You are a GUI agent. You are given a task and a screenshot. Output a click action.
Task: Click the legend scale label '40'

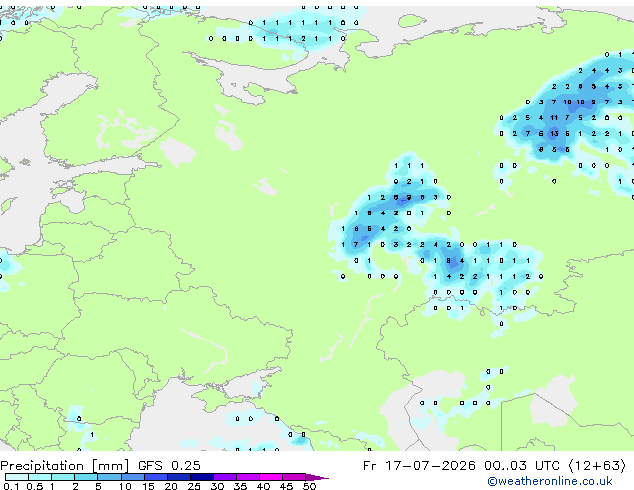(x=263, y=486)
